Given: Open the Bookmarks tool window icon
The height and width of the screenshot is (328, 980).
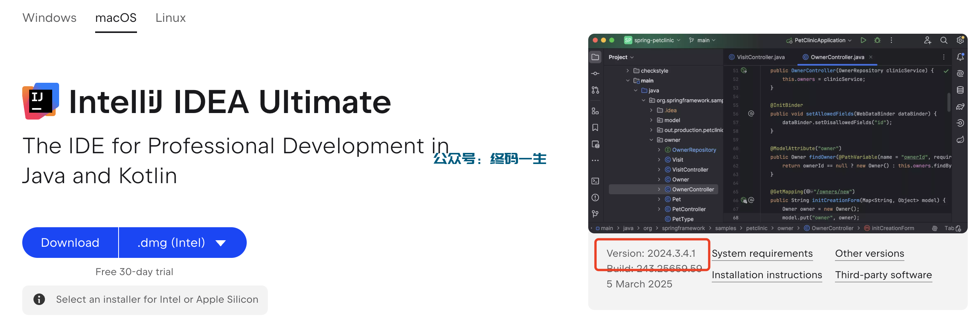Looking at the screenshot, I should click(595, 128).
